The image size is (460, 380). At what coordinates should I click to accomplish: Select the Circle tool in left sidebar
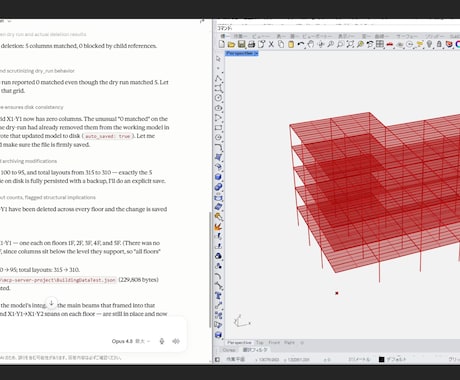(x=218, y=98)
